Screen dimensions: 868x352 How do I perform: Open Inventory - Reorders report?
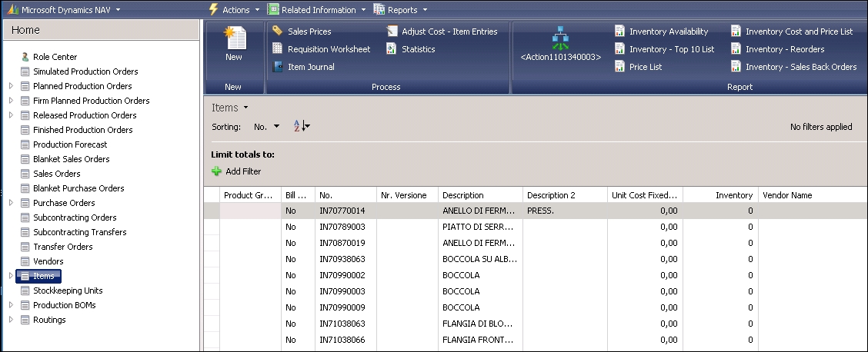(778, 49)
